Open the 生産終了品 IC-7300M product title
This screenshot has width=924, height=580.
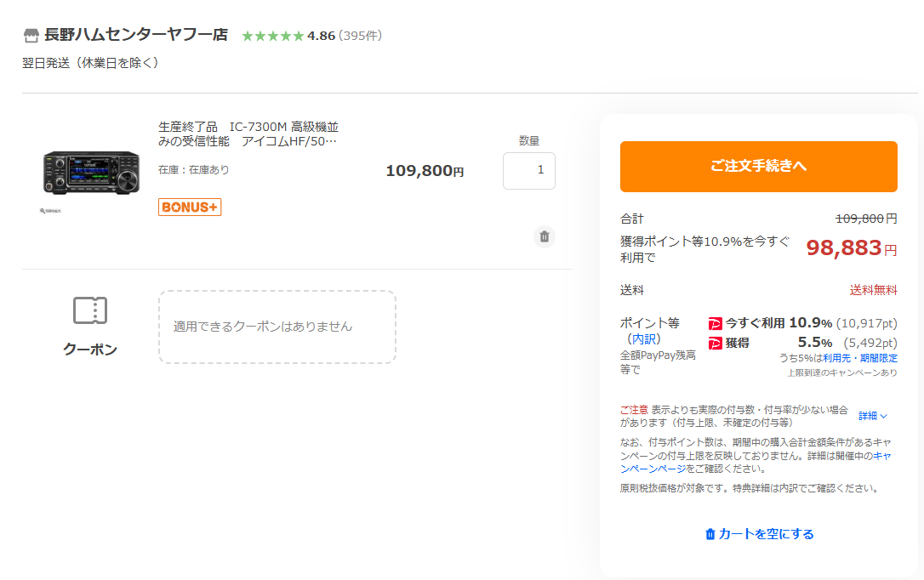(x=248, y=134)
